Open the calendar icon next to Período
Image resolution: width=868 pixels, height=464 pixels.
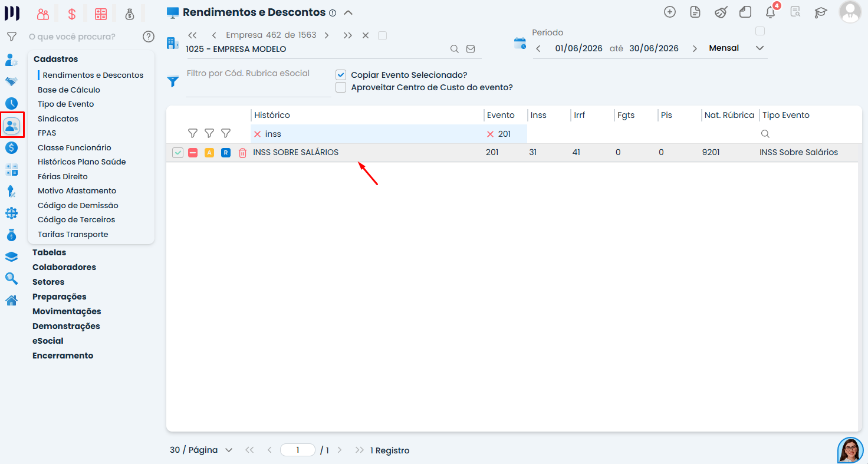tap(520, 42)
